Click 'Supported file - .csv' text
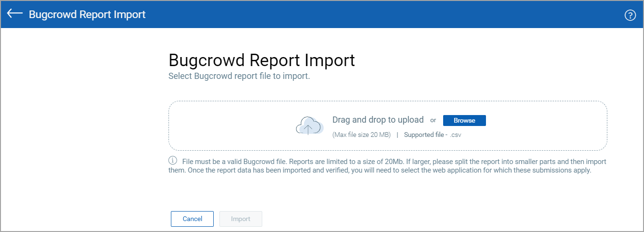Viewport: 644px width, 232px height. 433,135
